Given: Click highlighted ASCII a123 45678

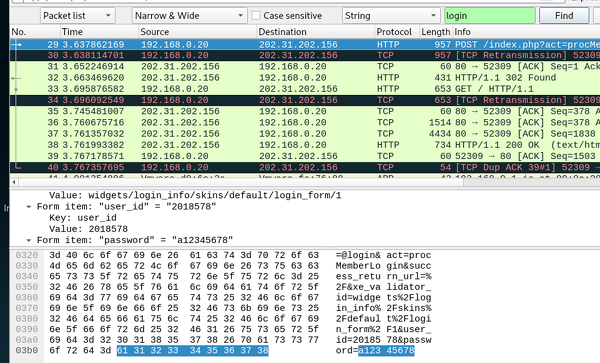Looking at the screenshot, I should (386, 350).
